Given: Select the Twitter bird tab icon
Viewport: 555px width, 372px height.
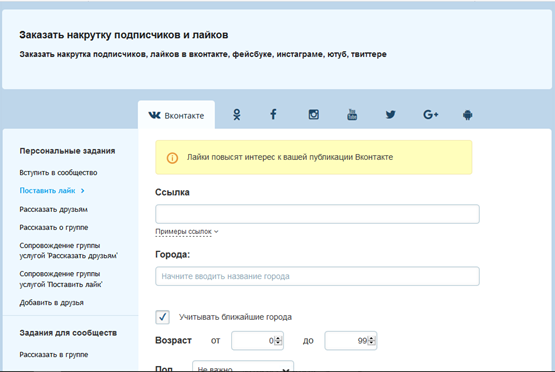Looking at the screenshot, I should (x=390, y=114).
